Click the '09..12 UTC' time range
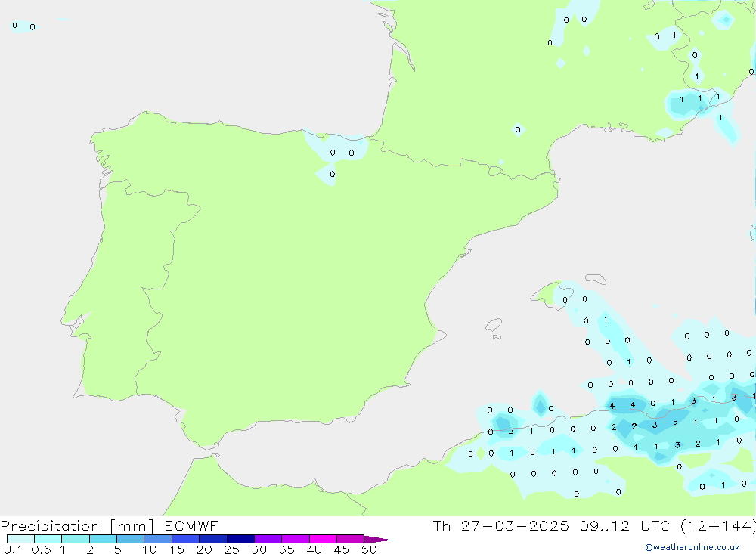Screen dimensions: 756x554 tap(625, 526)
